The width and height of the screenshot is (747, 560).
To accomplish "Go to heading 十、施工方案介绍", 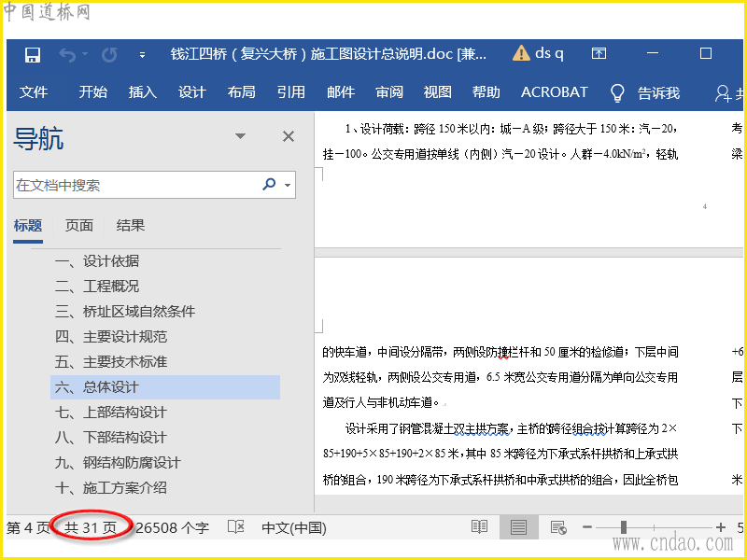I will point(165,487).
